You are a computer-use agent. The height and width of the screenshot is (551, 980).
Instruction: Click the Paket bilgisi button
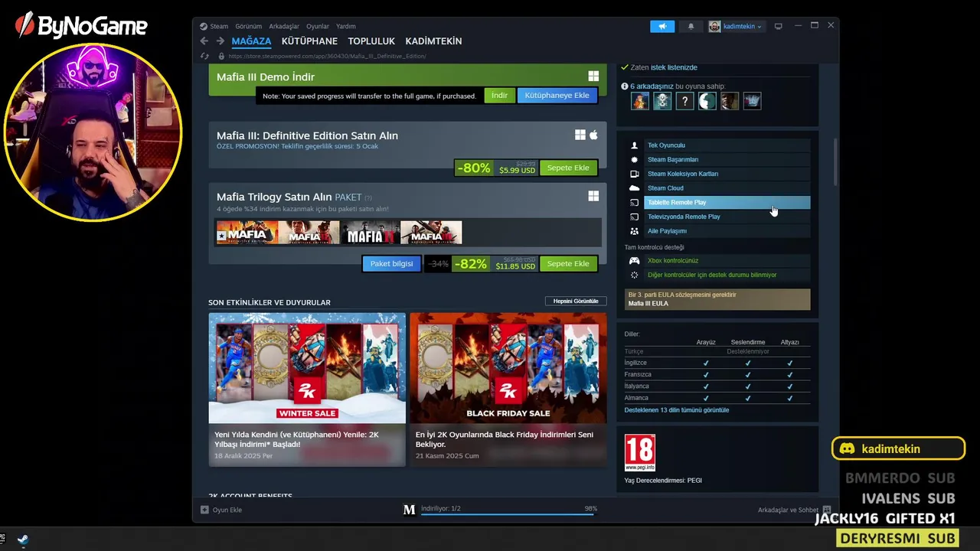pyautogui.click(x=391, y=263)
